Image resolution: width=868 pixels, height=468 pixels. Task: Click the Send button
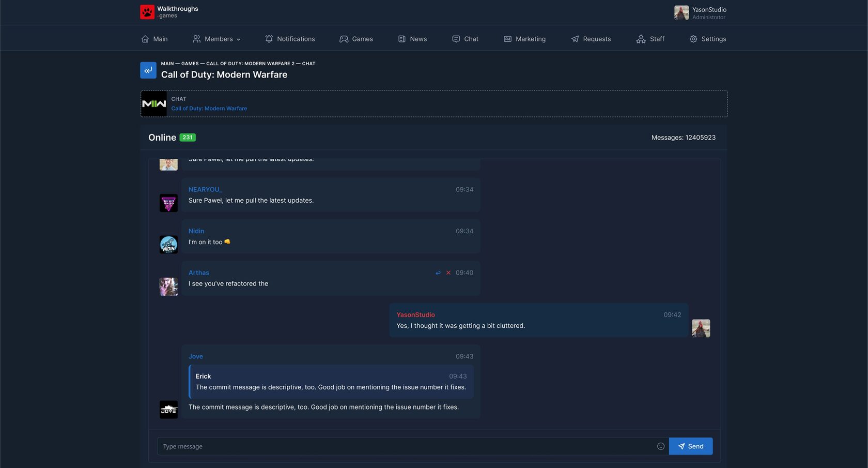pyautogui.click(x=691, y=446)
